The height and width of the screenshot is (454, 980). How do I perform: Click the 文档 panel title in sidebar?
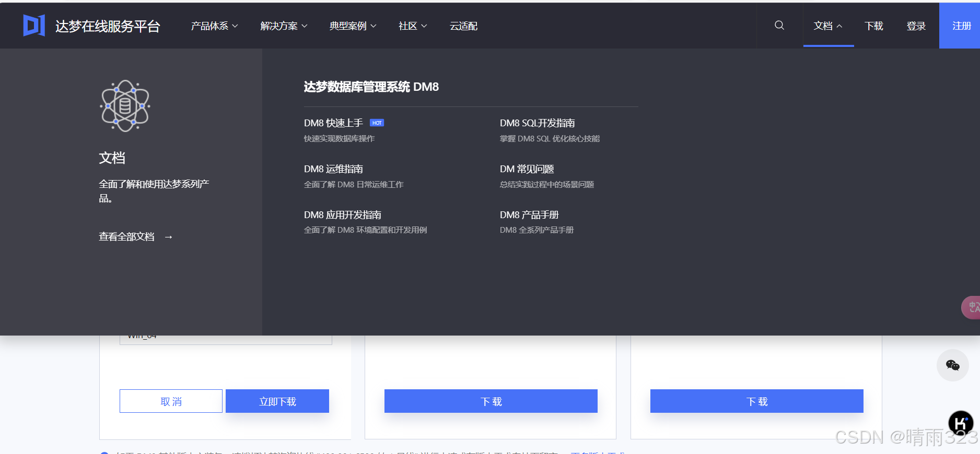[x=112, y=158]
